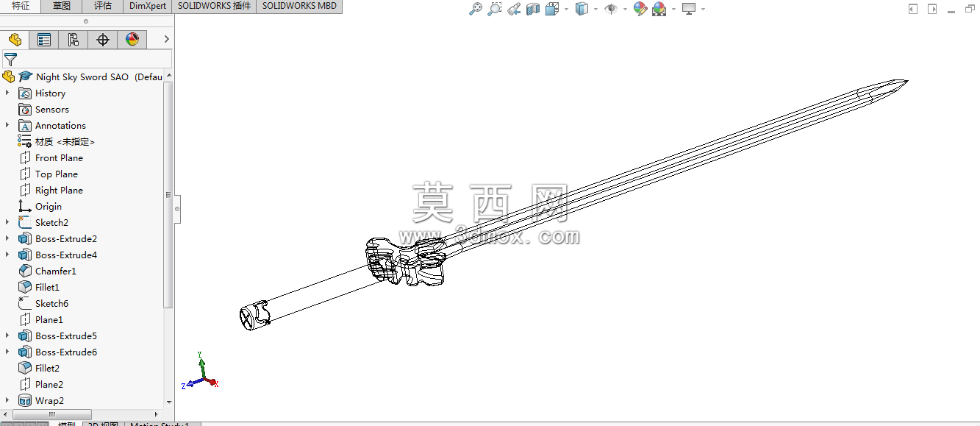Click the View Orientation cube icon
This screenshot has height=426, width=980.
tap(552, 9)
